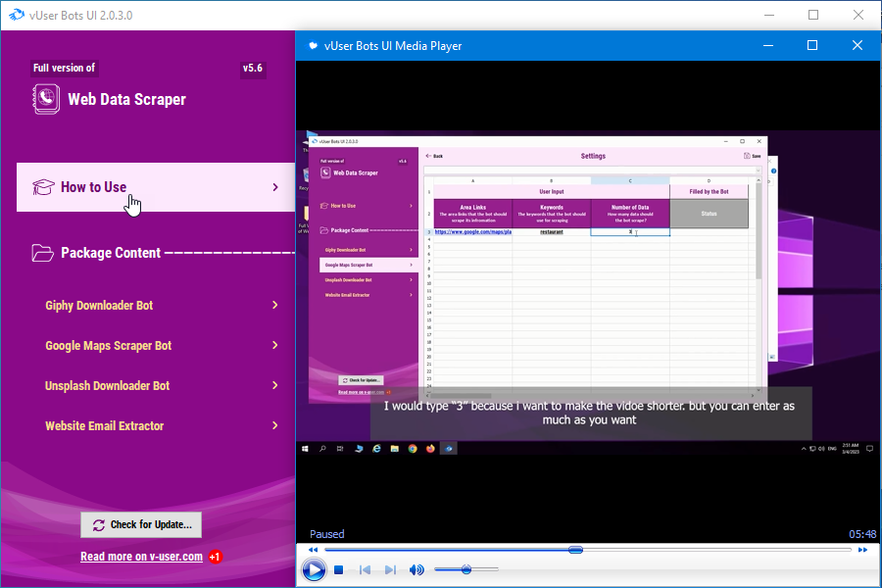Click the Check for Update button
Viewport: 882px width, 588px height.
click(141, 525)
